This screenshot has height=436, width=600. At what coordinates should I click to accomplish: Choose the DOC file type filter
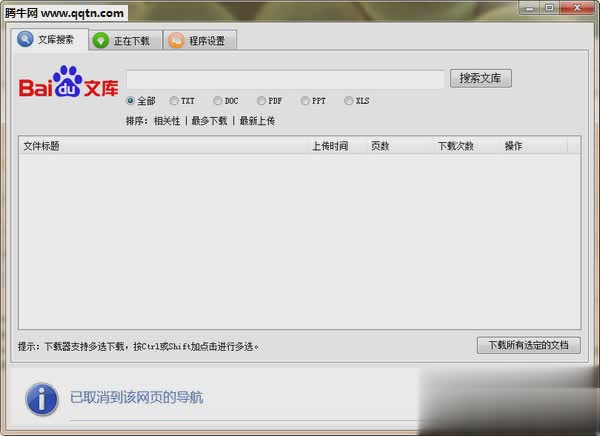217,101
